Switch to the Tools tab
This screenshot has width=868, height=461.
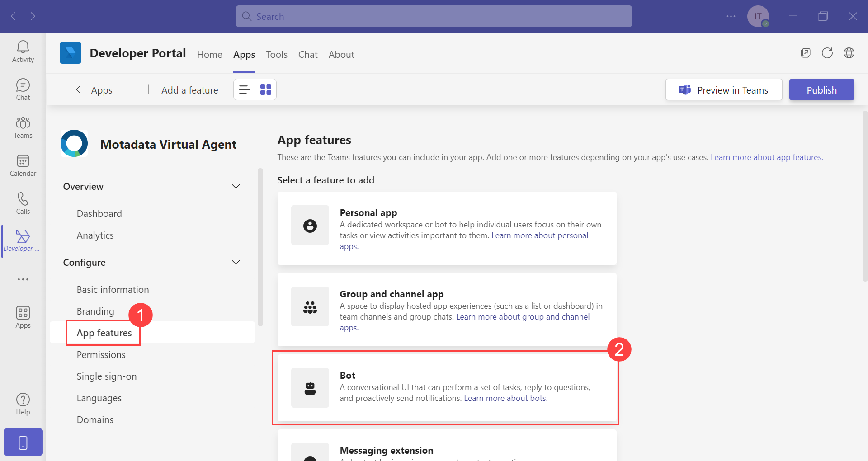[x=276, y=54]
